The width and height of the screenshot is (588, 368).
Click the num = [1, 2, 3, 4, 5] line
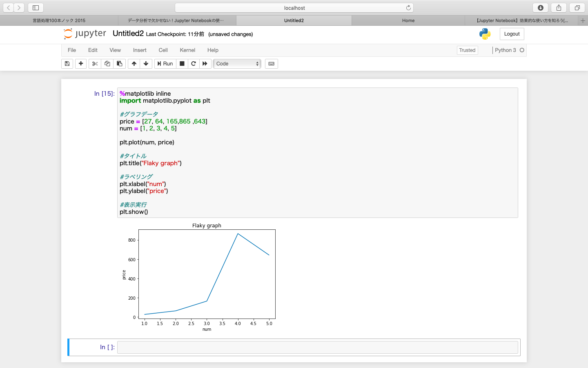pyautogui.click(x=148, y=128)
